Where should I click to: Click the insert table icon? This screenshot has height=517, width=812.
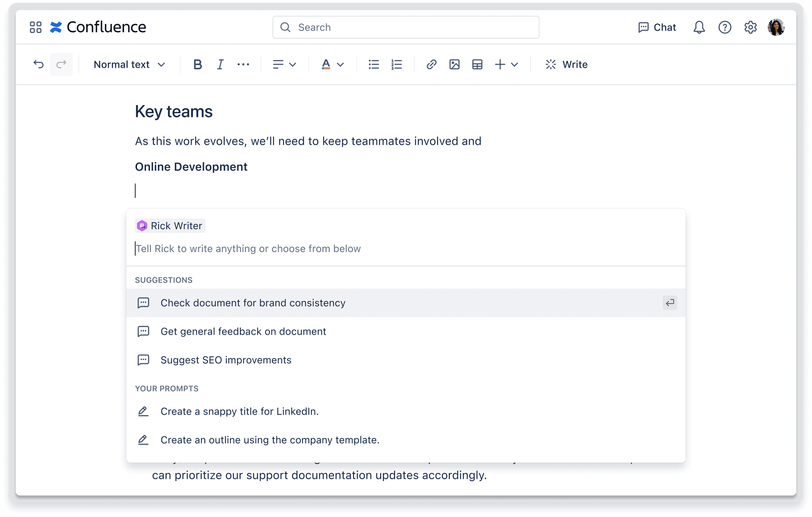pyautogui.click(x=477, y=64)
